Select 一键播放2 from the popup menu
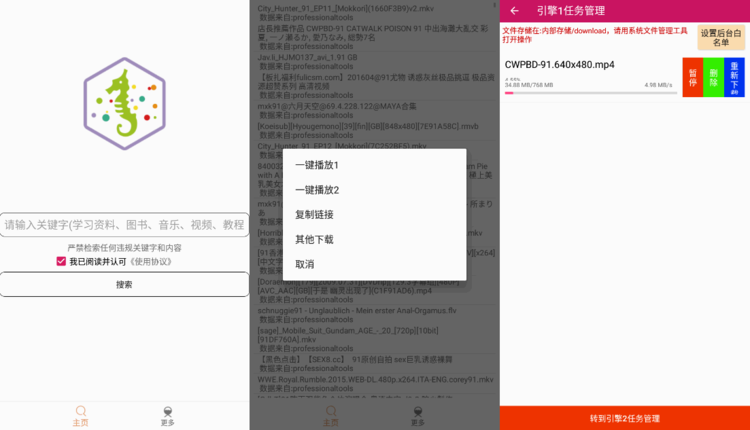Screen dimensions: 750x430 317,190
